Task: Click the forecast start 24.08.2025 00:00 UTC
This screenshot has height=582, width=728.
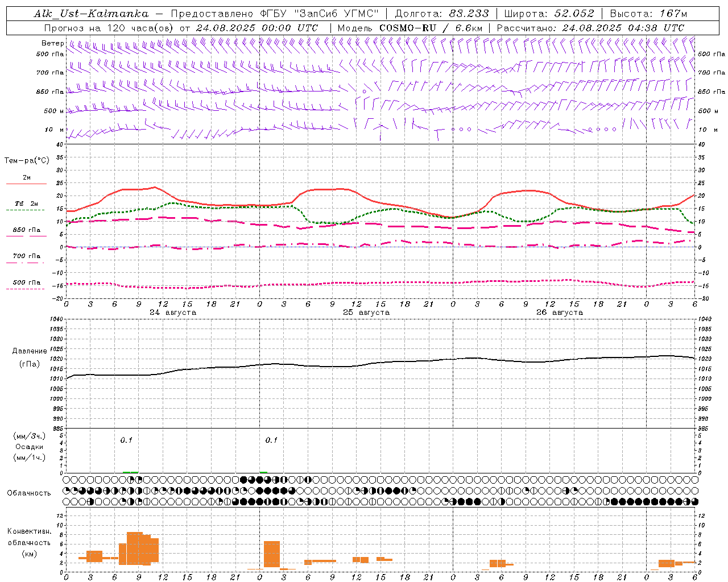Action: [257, 28]
